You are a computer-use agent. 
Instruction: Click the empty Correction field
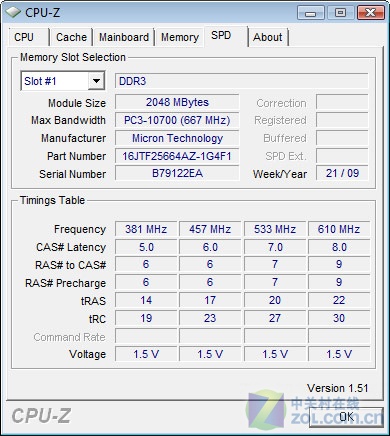[x=342, y=102]
